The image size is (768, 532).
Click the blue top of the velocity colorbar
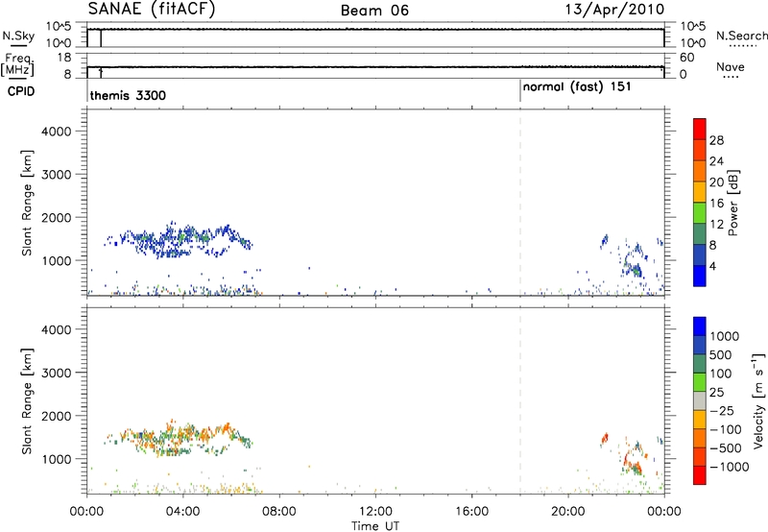click(700, 326)
